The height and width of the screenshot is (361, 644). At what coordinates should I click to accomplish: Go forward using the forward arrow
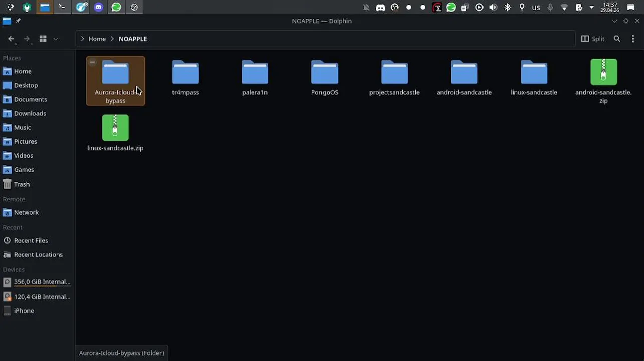[27, 39]
